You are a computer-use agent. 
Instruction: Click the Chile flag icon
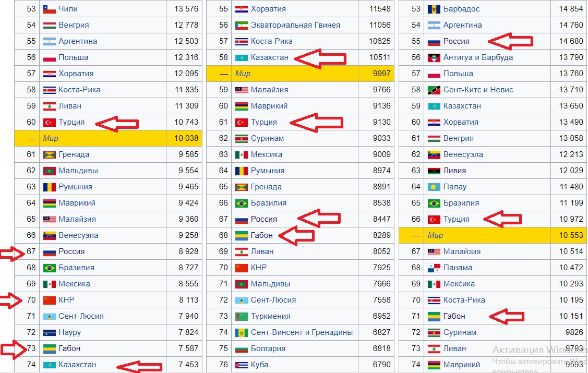click(x=50, y=9)
